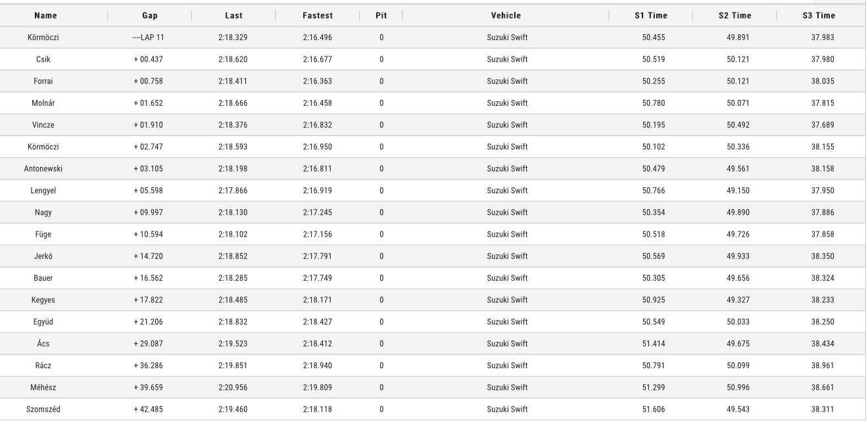
Task: Click the LAP 11 gap cell
Action: point(148,37)
